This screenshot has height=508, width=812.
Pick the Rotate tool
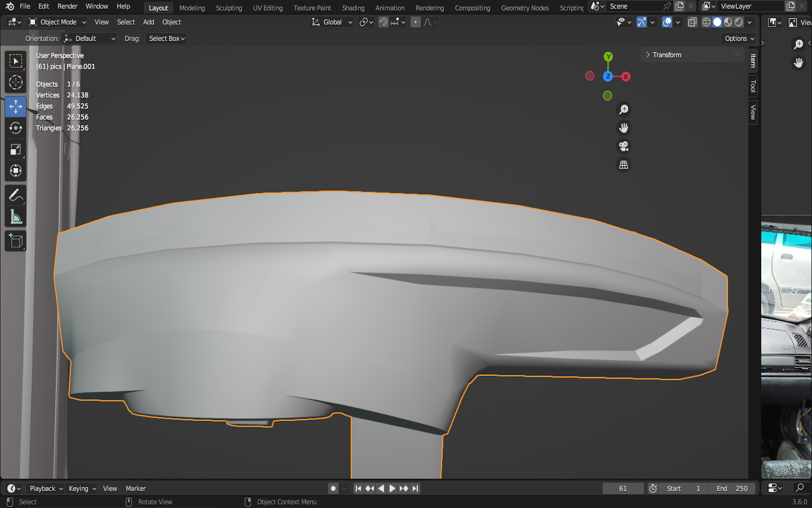[16, 128]
